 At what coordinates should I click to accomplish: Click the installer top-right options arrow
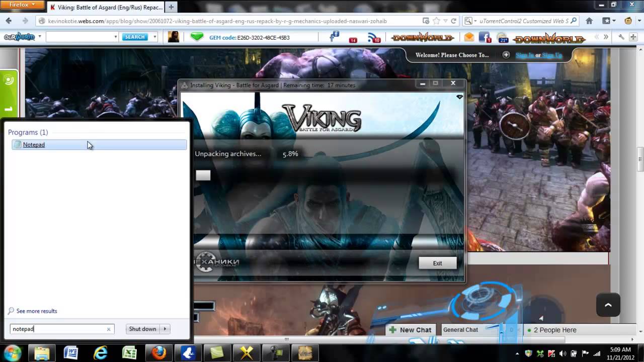click(459, 97)
